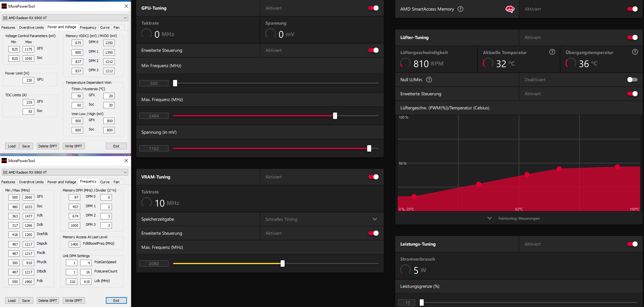Toggle GPU Erweiterte Steuerung switch
This screenshot has width=644, height=307.
click(373, 50)
